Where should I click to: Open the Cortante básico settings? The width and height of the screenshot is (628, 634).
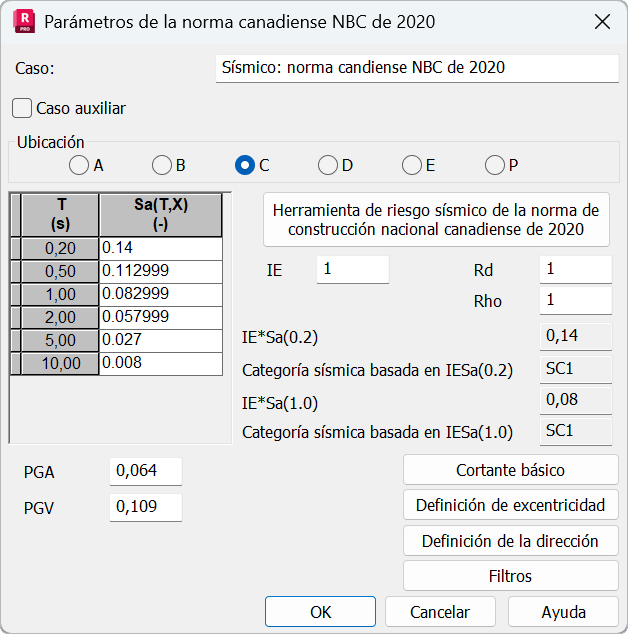coord(510,470)
